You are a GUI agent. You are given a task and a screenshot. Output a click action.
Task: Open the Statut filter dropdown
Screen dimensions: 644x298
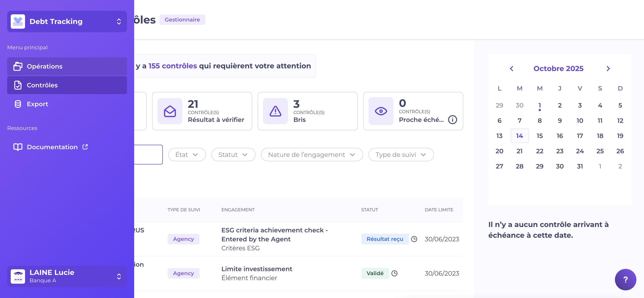pos(233,155)
